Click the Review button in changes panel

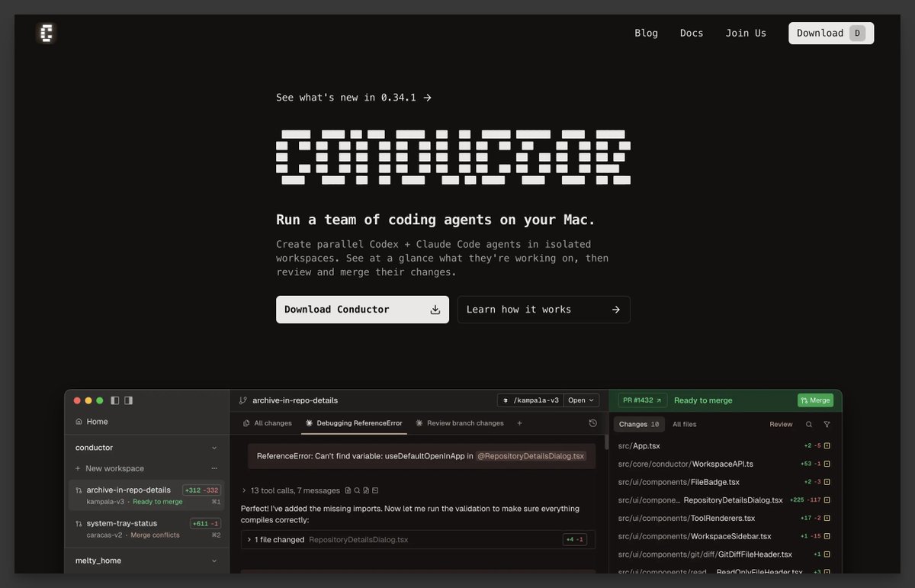click(x=781, y=424)
